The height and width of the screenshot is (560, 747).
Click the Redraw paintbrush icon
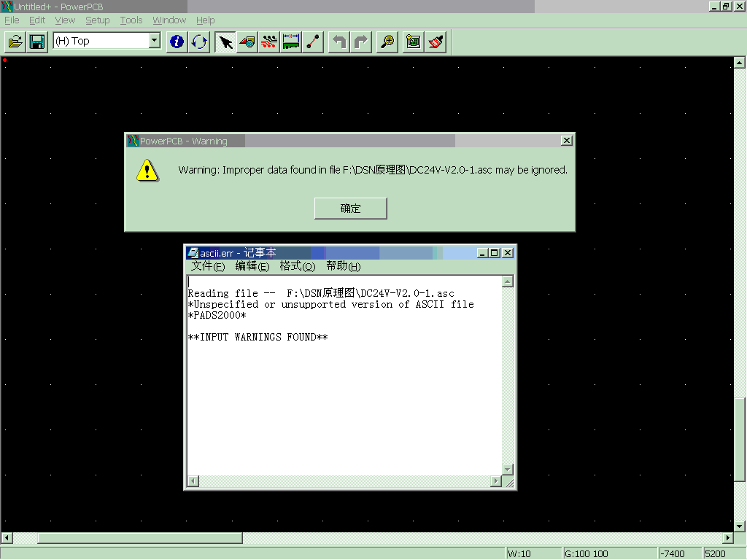tap(436, 42)
